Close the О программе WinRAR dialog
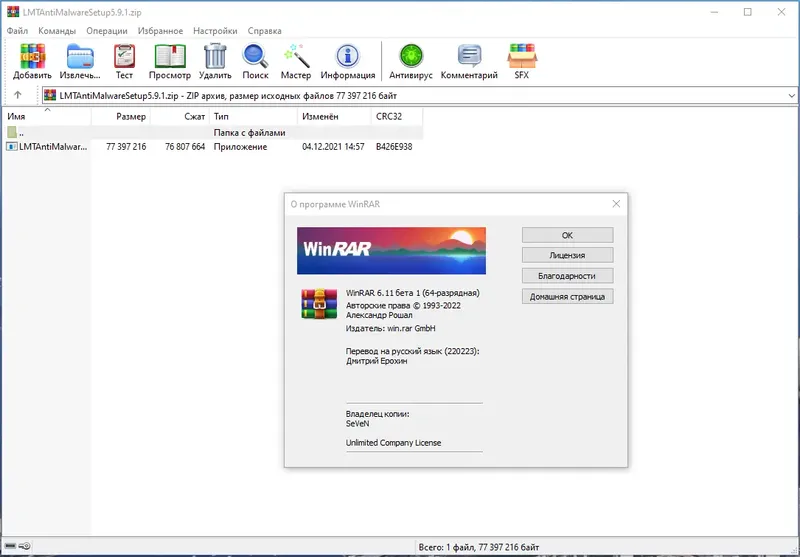The image size is (800, 557). (616, 204)
